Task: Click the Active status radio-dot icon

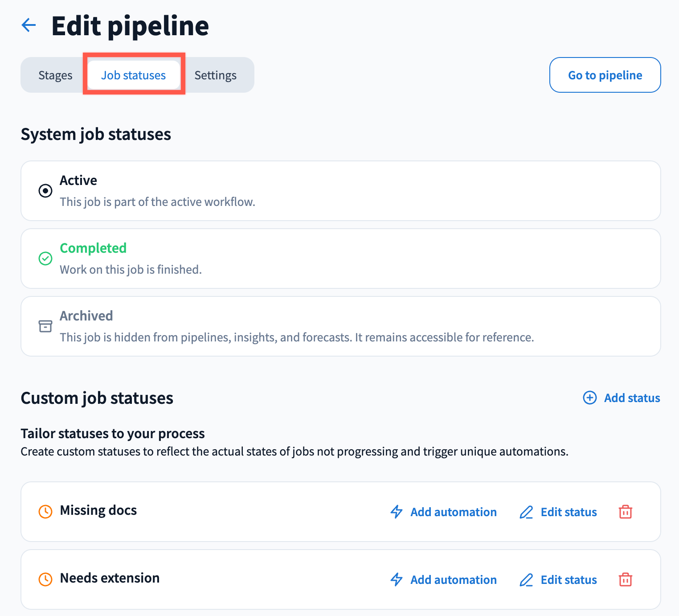Action: coord(45,191)
